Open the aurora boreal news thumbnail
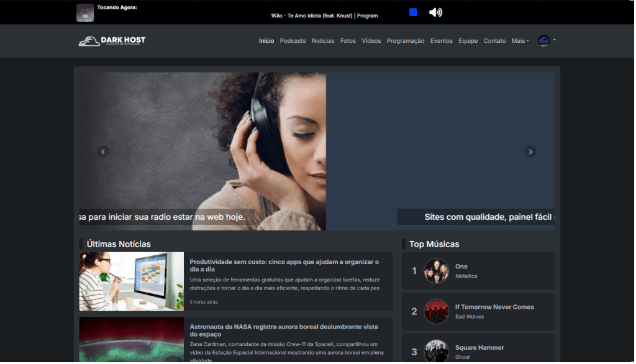Screen dimensions: 636x364 coord(131,340)
